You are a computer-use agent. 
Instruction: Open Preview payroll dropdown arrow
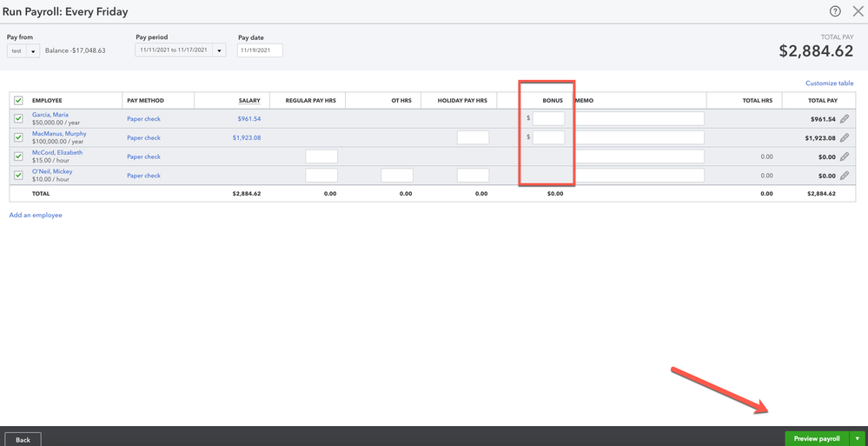(x=858, y=439)
